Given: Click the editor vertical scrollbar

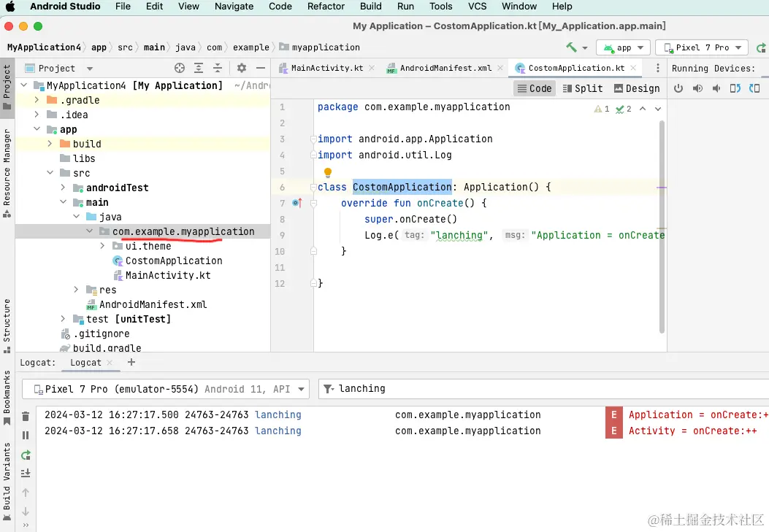Looking at the screenshot, I should pos(662,226).
